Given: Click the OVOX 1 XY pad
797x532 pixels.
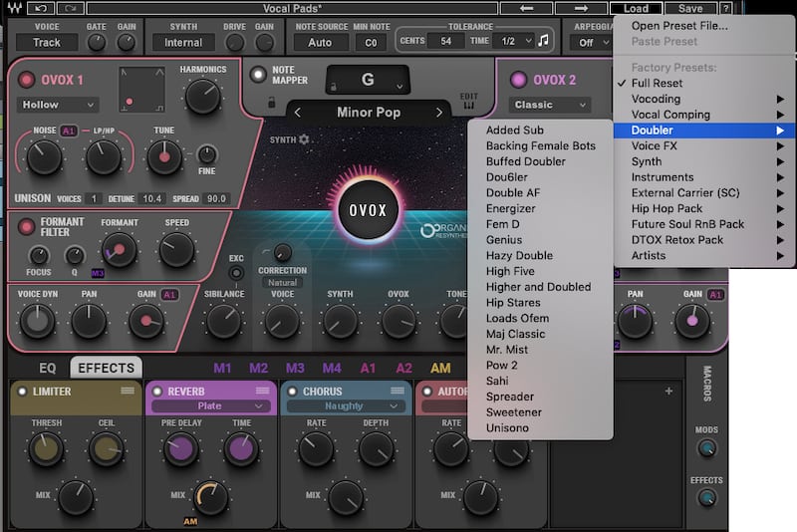Looking at the screenshot, I should point(141,90).
